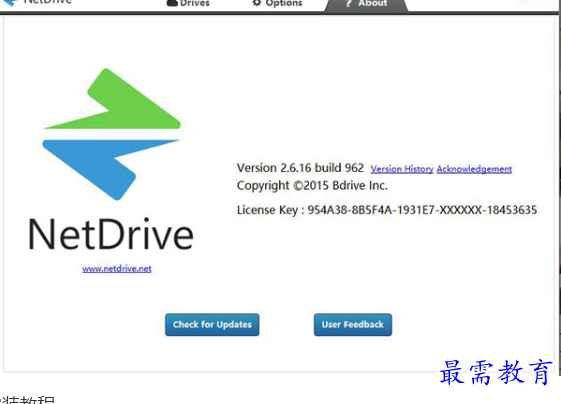Click the User Feedback button
Viewport: 561px width, 404px height.
pyautogui.click(x=353, y=325)
